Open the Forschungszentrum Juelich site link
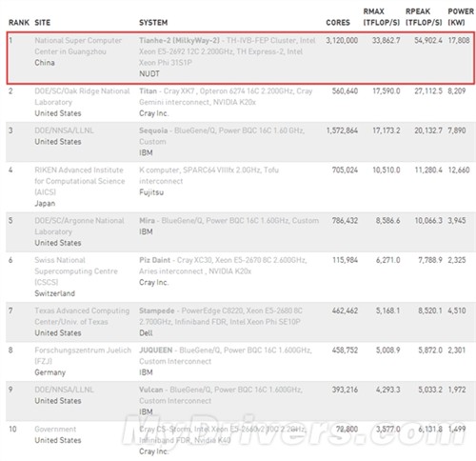 coord(83,355)
